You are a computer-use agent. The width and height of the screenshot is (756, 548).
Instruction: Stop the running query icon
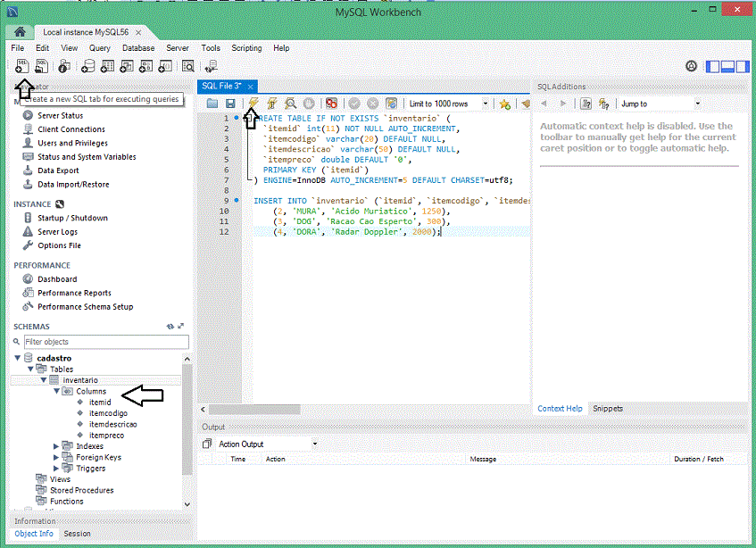pos(309,104)
